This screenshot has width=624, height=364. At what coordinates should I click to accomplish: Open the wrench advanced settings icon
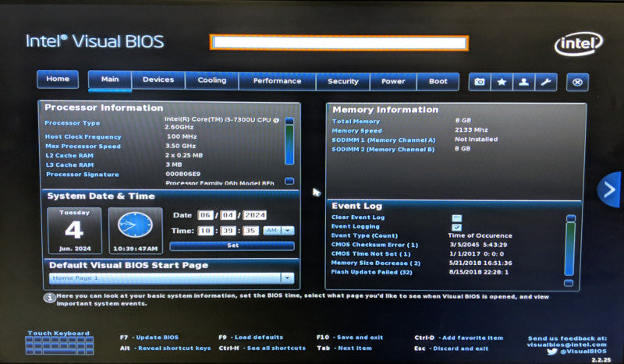pos(545,82)
